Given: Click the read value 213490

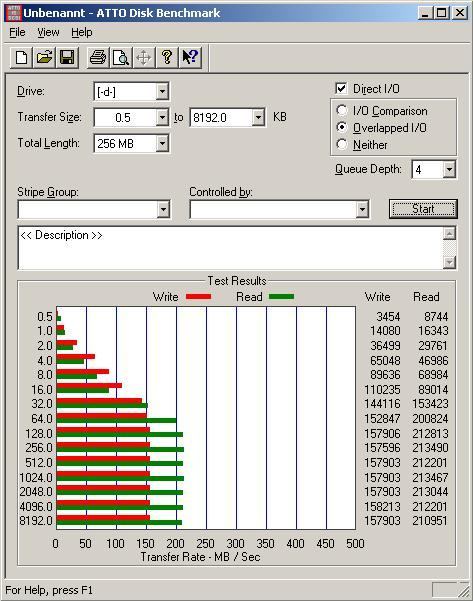Looking at the screenshot, I should coord(430,448).
